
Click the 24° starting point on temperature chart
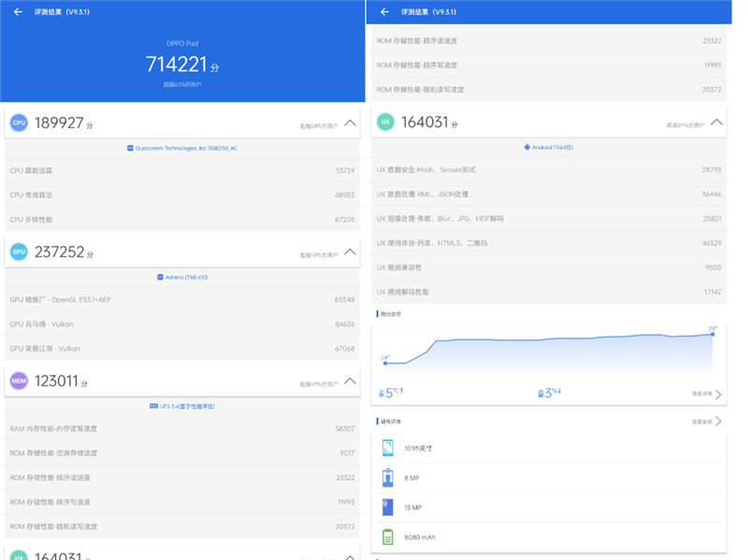click(x=385, y=363)
